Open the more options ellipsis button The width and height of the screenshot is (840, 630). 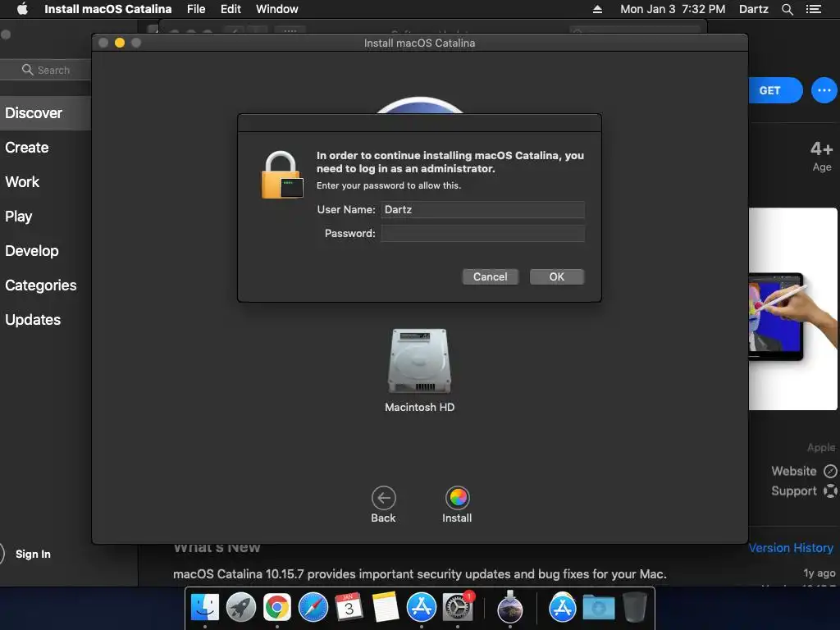tap(824, 90)
